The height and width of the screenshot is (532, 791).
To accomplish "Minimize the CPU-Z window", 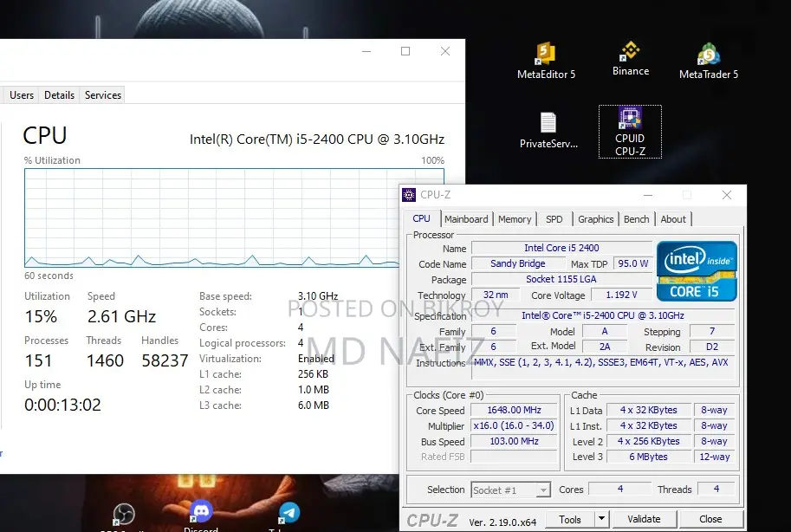I will pos(648,195).
